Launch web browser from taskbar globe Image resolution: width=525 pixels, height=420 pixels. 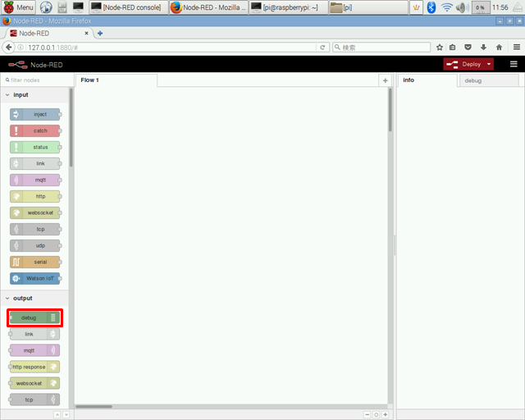[46, 7]
